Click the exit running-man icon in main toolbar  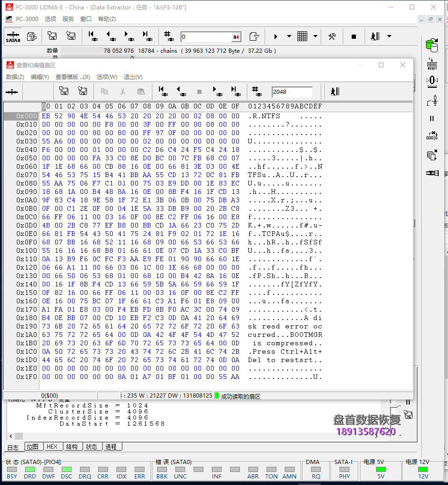point(375,36)
